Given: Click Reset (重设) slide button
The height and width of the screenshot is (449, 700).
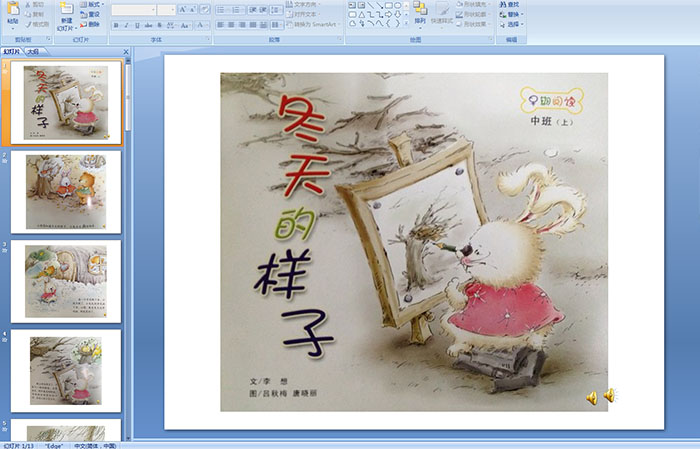Looking at the screenshot, I should [90, 14].
